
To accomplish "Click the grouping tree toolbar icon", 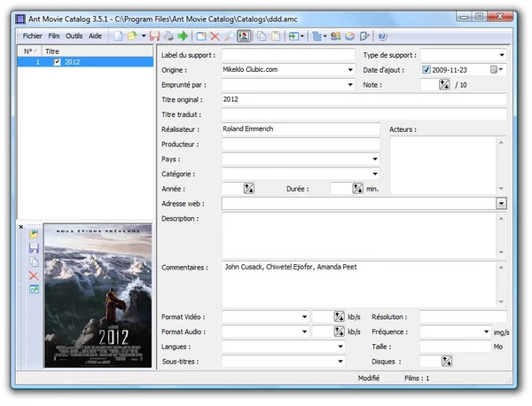I will (x=317, y=36).
